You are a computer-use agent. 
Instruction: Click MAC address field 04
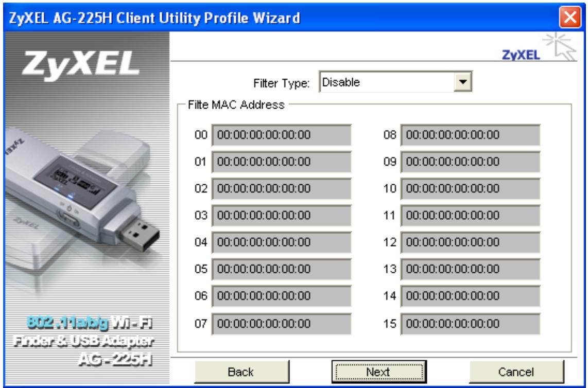(x=282, y=242)
